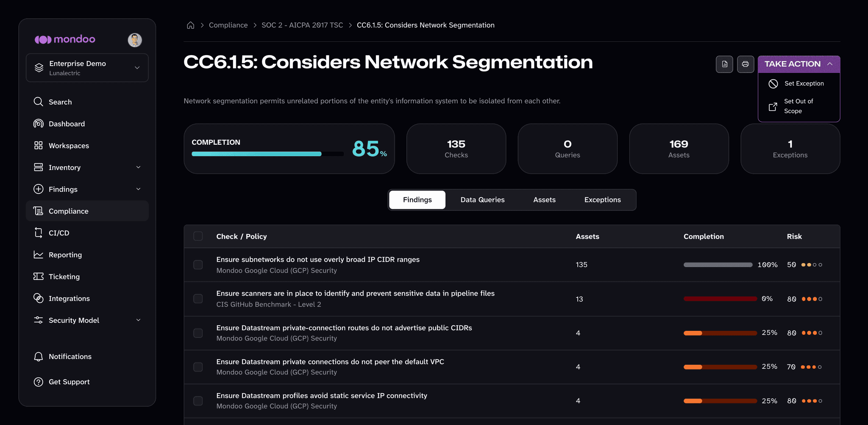
Task: Expand the Security Model sidebar submenu
Action: point(138,320)
